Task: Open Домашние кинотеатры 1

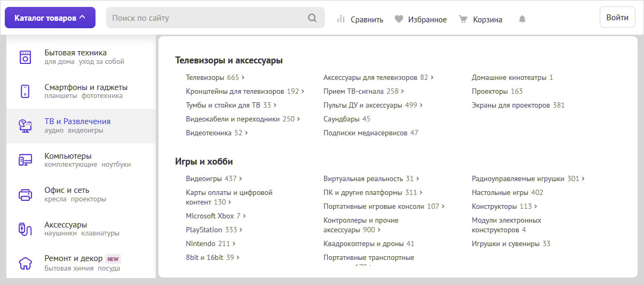Action: click(512, 77)
